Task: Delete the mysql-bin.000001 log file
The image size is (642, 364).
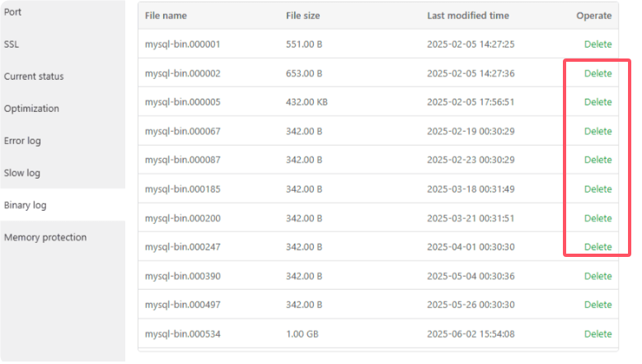Action: [x=597, y=44]
